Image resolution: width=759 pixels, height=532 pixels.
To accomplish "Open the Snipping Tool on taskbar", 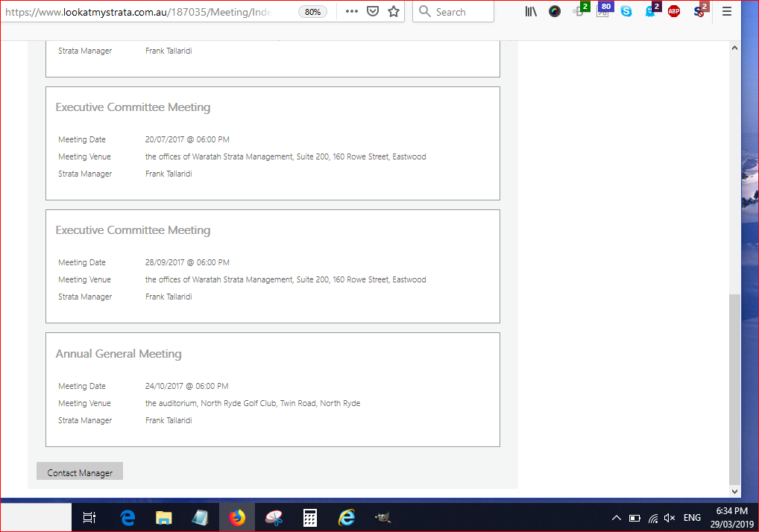I will click(x=274, y=518).
